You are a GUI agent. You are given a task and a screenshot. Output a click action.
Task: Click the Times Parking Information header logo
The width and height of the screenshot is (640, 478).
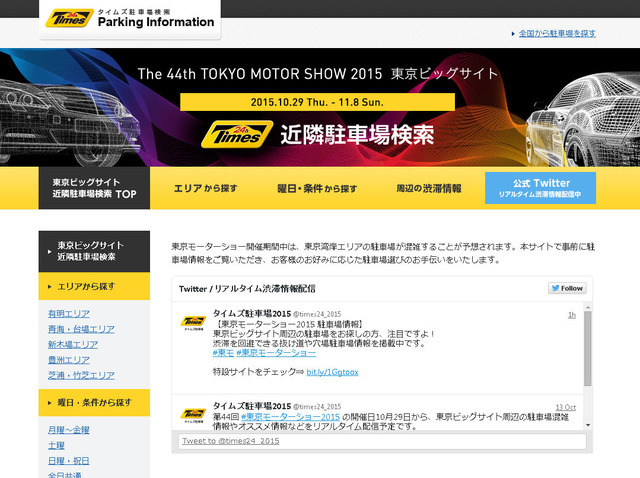pyautogui.click(x=130, y=19)
